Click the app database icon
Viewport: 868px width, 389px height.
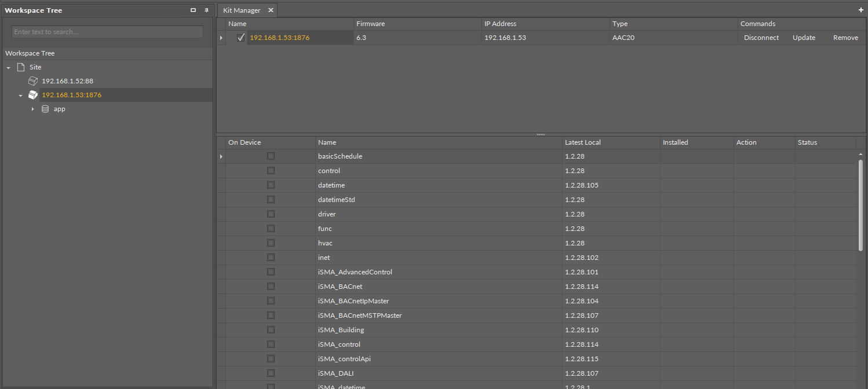[45, 109]
